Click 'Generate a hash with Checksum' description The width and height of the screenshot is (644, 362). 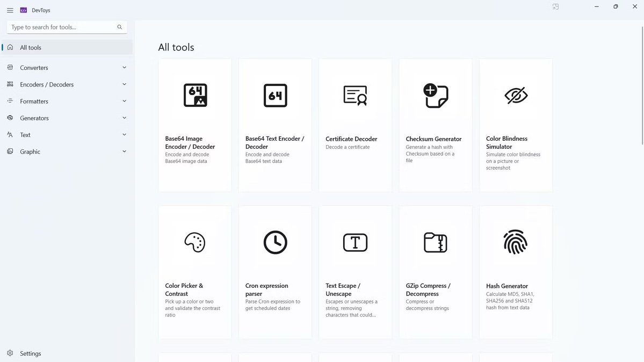click(430, 154)
